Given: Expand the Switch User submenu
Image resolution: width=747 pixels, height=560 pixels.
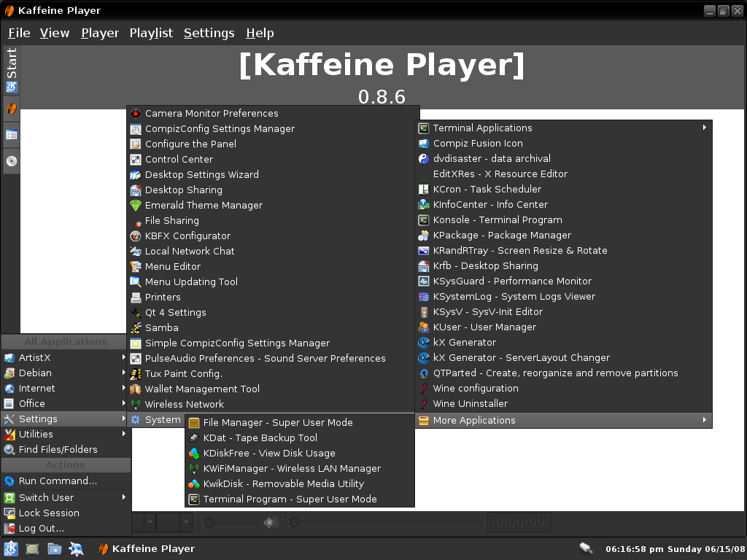Looking at the screenshot, I should [x=66, y=497].
